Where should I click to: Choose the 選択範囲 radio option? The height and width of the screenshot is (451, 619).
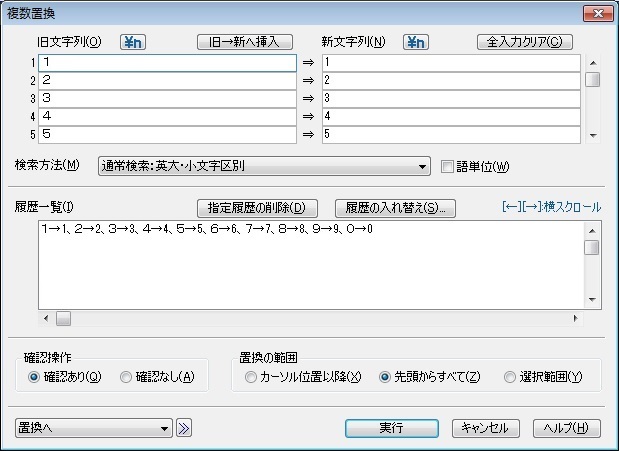(510, 377)
